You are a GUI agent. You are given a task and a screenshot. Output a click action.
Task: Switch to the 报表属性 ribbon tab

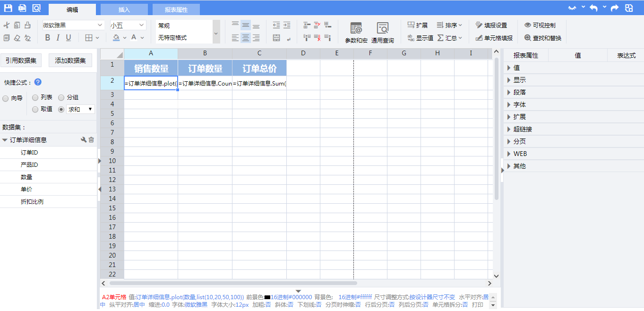176,9
